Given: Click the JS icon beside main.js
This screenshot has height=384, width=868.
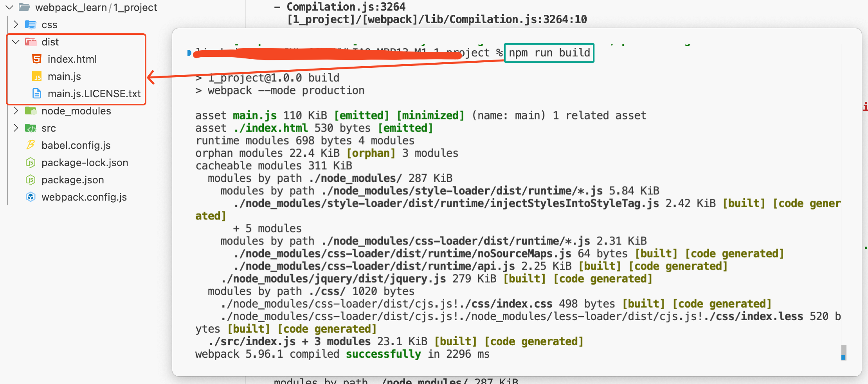Looking at the screenshot, I should pos(37,76).
